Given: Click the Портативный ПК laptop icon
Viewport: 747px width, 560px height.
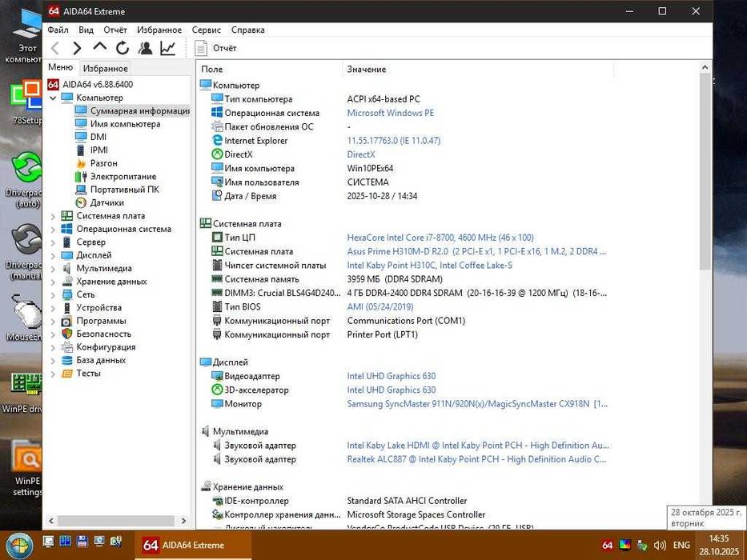Looking at the screenshot, I should (81, 190).
